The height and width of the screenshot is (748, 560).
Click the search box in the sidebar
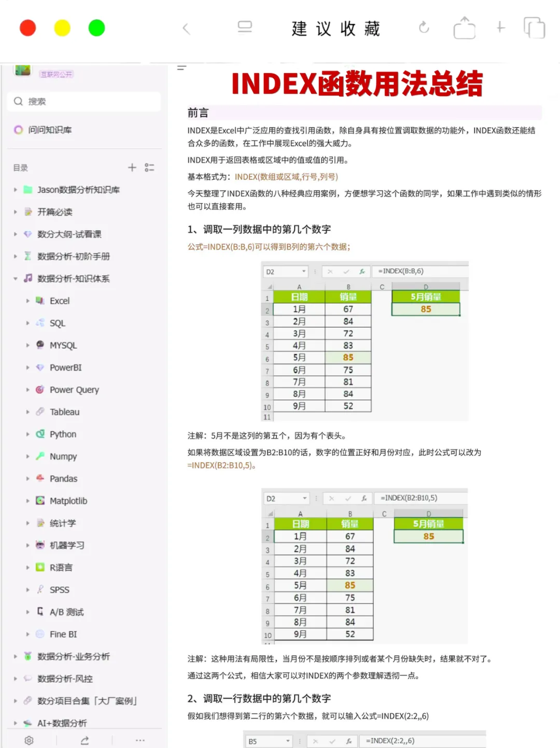click(x=84, y=101)
